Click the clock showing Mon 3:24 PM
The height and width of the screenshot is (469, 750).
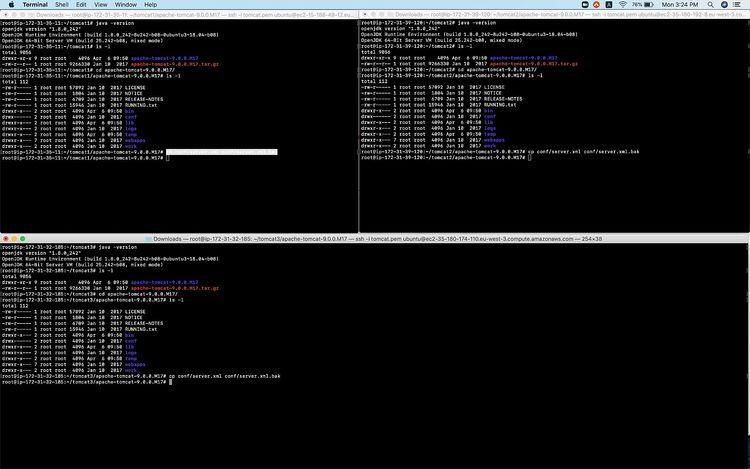(x=680, y=4)
